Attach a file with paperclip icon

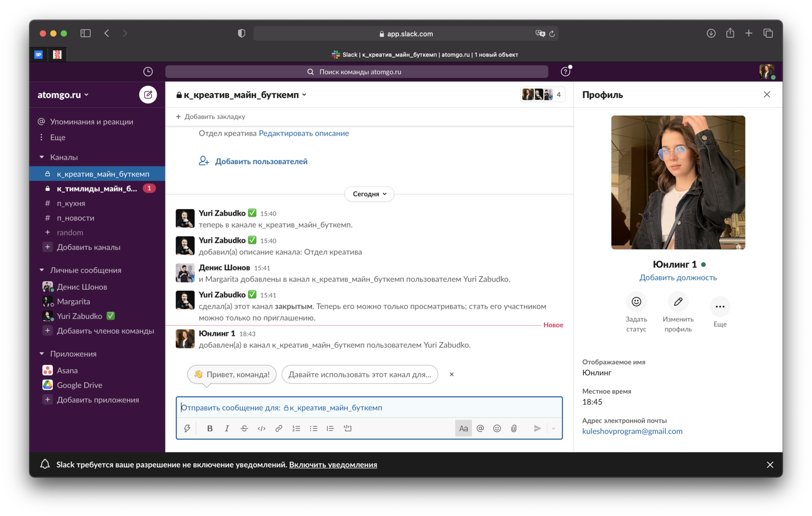pos(514,428)
